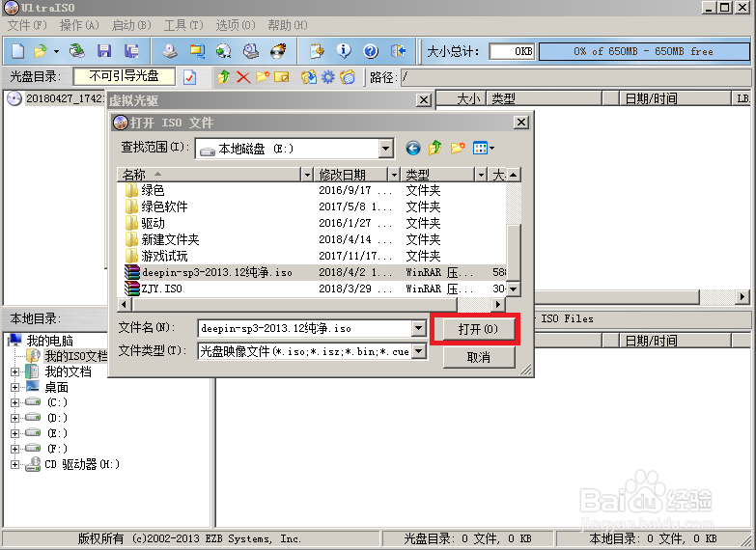The width and height of the screenshot is (756, 550).
Task: Click New Folder icon in 光盘目录 bar
Action: pos(263,77)
